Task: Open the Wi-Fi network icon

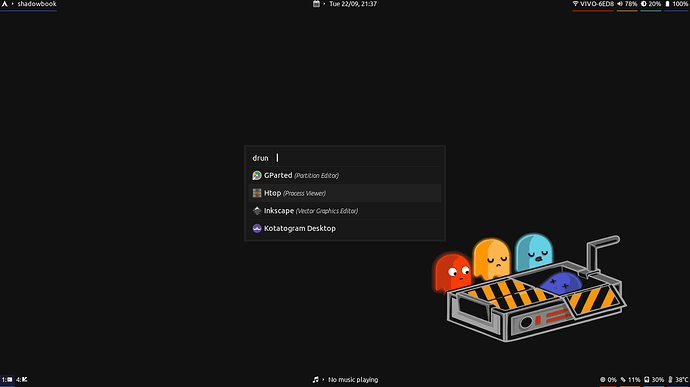Action: pyautogui.click(x=575, y=4)
